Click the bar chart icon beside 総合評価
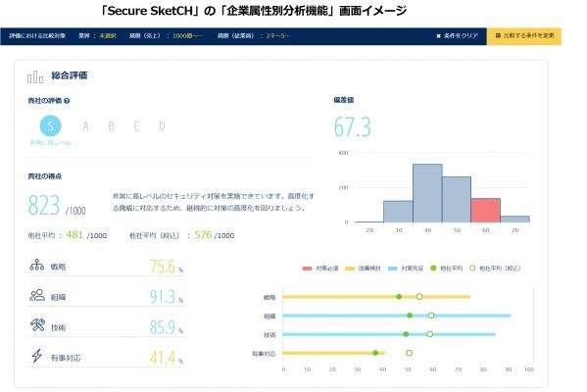This screenshot has width=587, height=392. 35,76
